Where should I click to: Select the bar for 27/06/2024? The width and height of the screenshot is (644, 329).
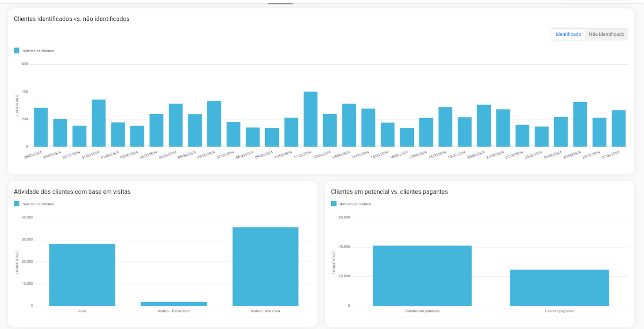coord(619,128)
